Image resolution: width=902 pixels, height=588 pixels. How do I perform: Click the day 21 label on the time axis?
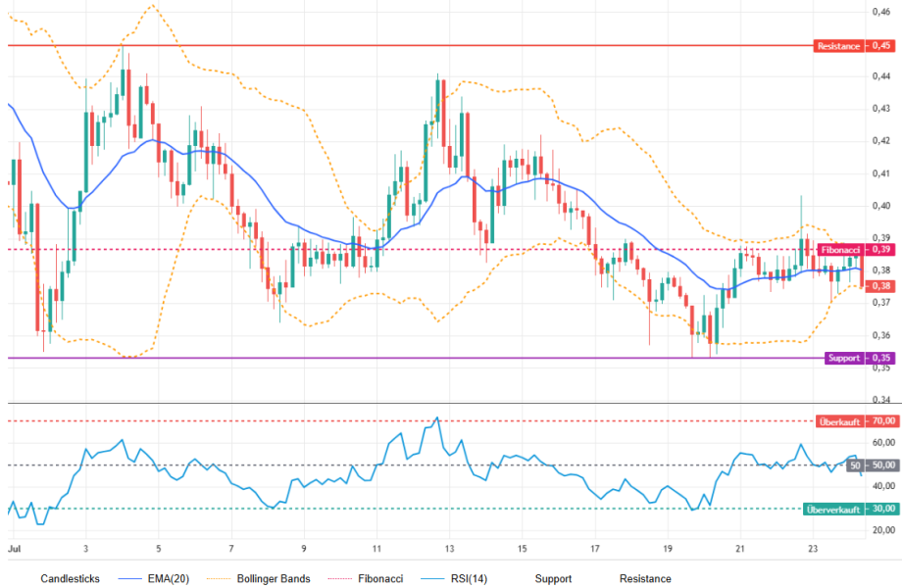coord(740,549)
